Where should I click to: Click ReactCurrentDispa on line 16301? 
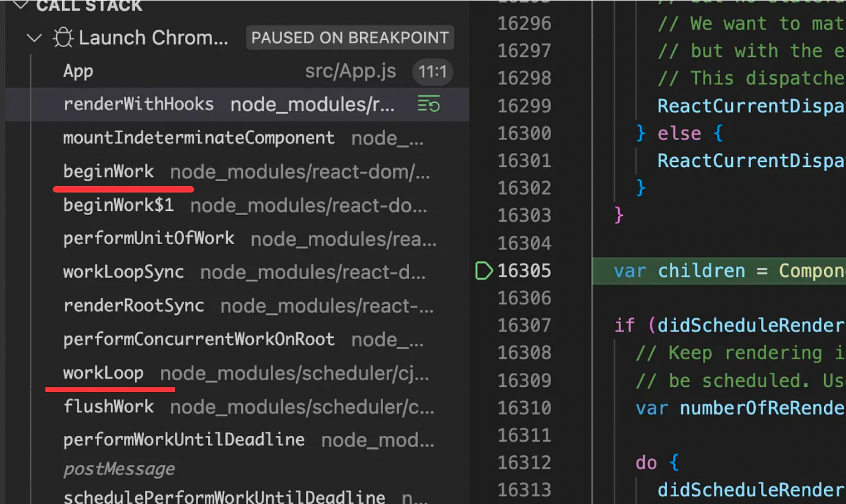[751, 161]
